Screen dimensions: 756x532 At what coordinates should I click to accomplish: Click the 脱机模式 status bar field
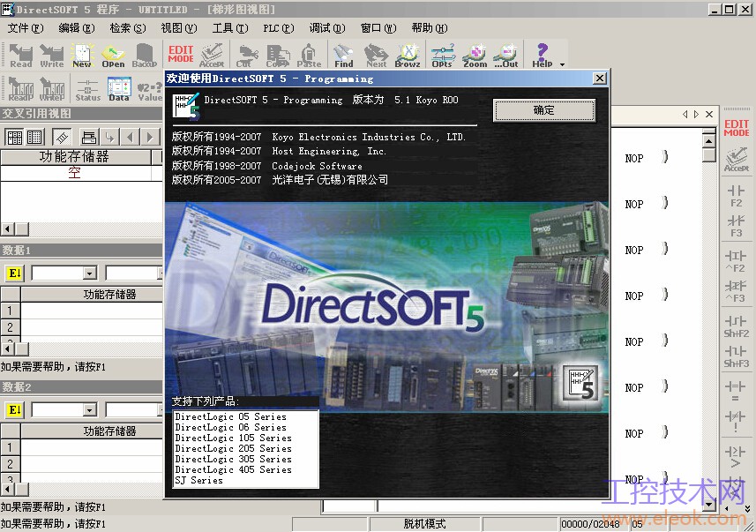(x=425, y=524)
